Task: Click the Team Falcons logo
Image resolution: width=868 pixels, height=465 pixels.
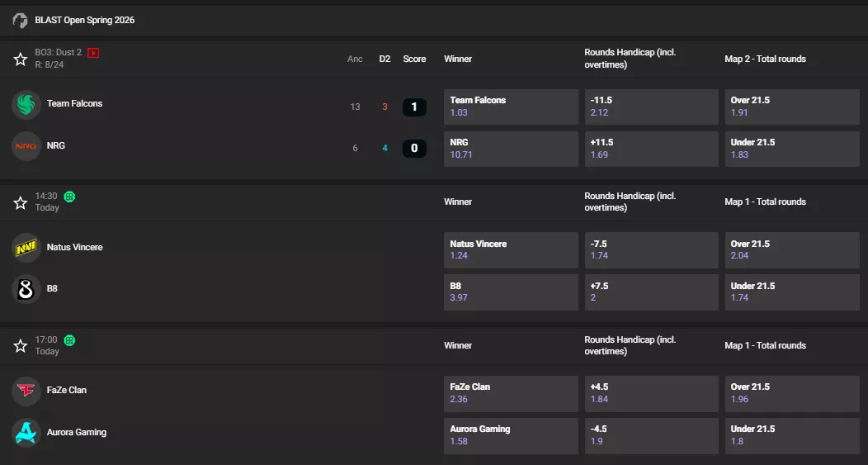Action: pyautogui.click(x=26, y=104)
